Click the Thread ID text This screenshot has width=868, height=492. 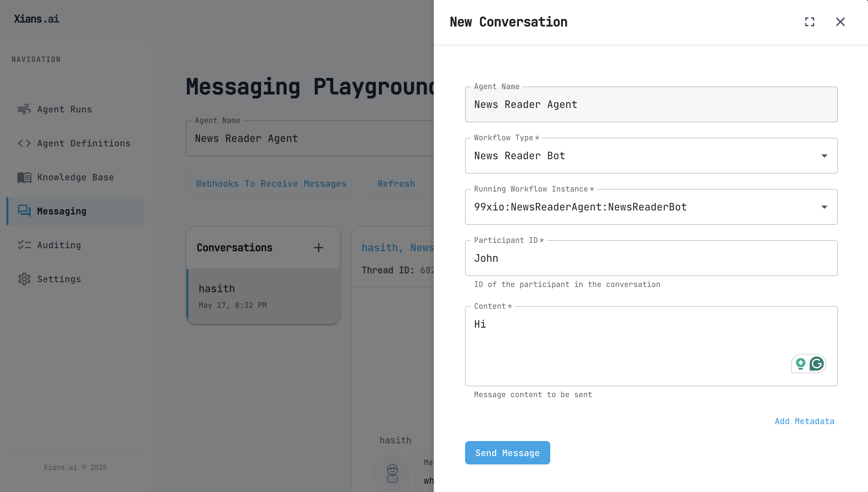point(398,270)
